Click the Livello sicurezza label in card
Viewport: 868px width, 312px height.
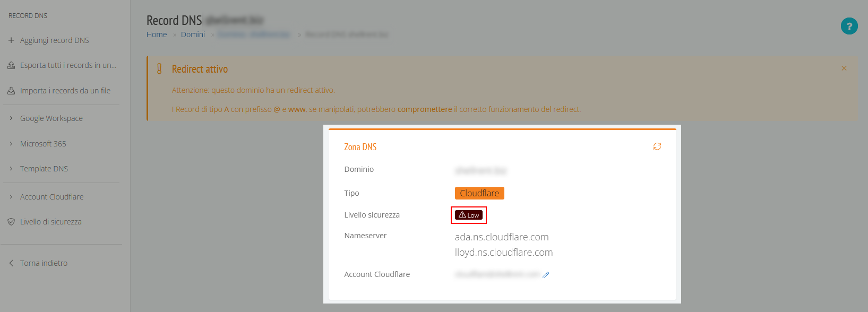[372, 215]
